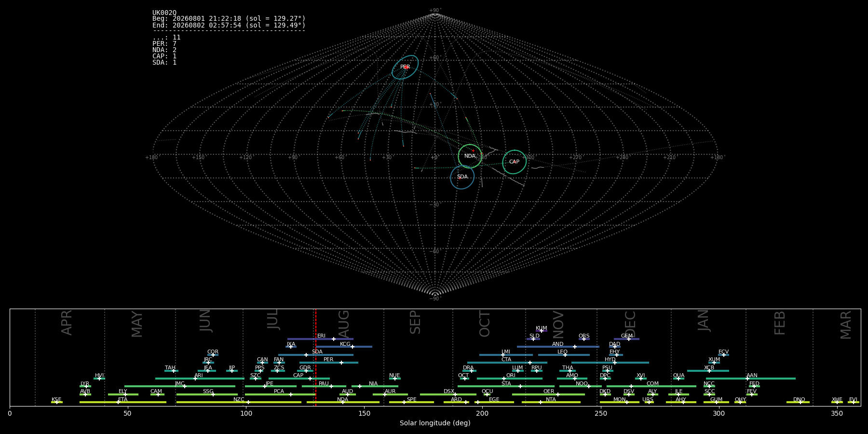Screen dimensions: 868x434
Task: Select the LYR shower marker
Action: click(86, 386)
